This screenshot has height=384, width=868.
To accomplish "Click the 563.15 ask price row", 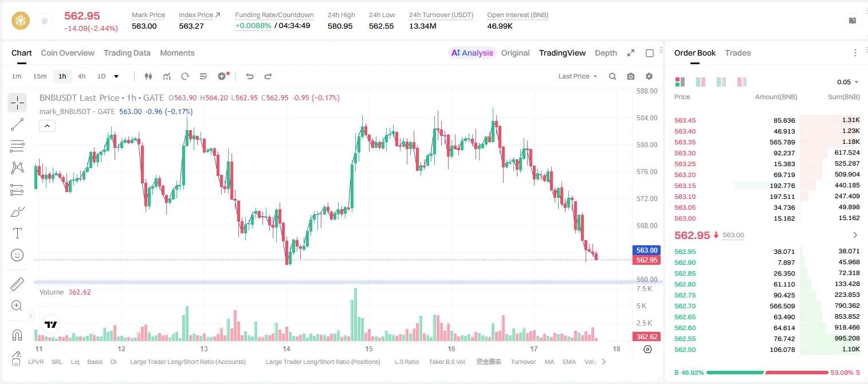I will [767, 186].
